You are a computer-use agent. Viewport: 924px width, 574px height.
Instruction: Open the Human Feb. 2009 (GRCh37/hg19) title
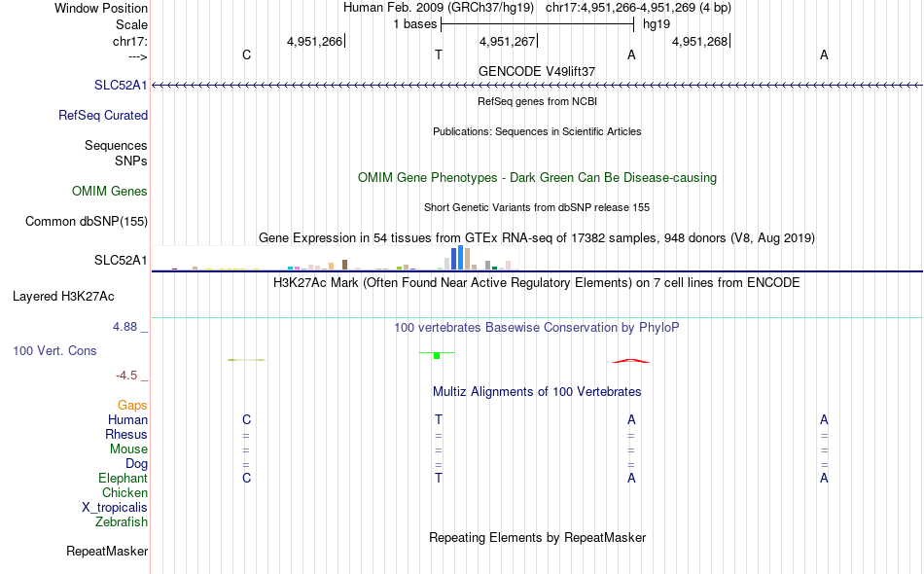439,8
